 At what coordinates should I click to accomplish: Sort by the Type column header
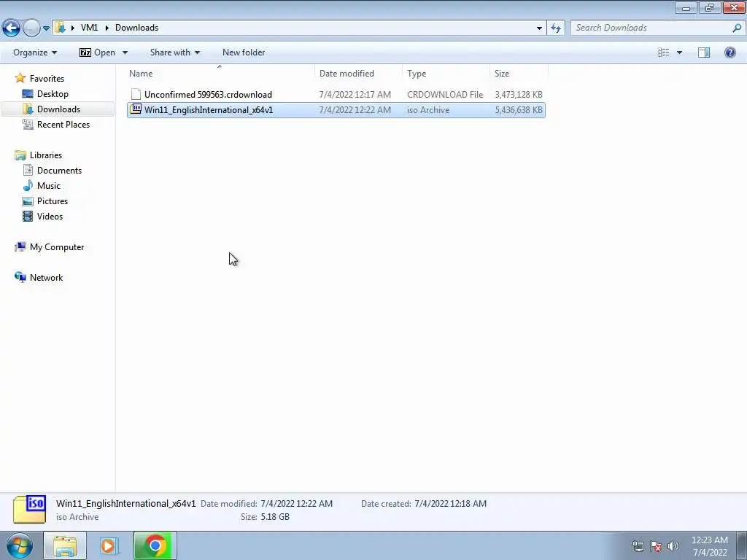coord(446,74)
